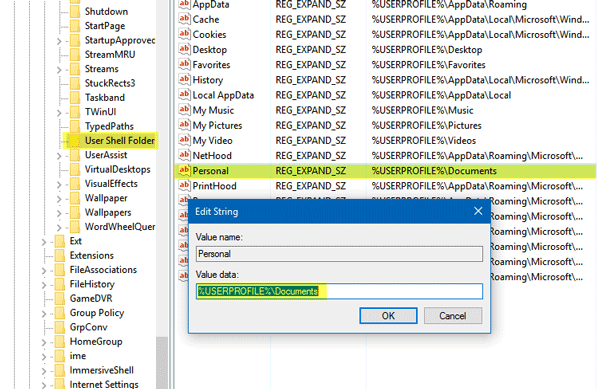Click the string icon beside PrintHood
This screenshot has width=600, height=389.
point(184,186)
